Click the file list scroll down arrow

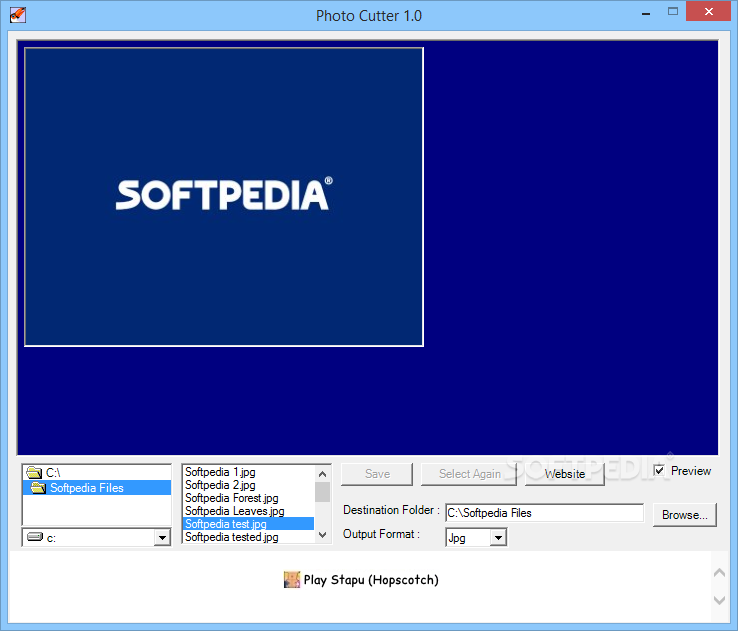pyautogui.click(x=322, y=535)
